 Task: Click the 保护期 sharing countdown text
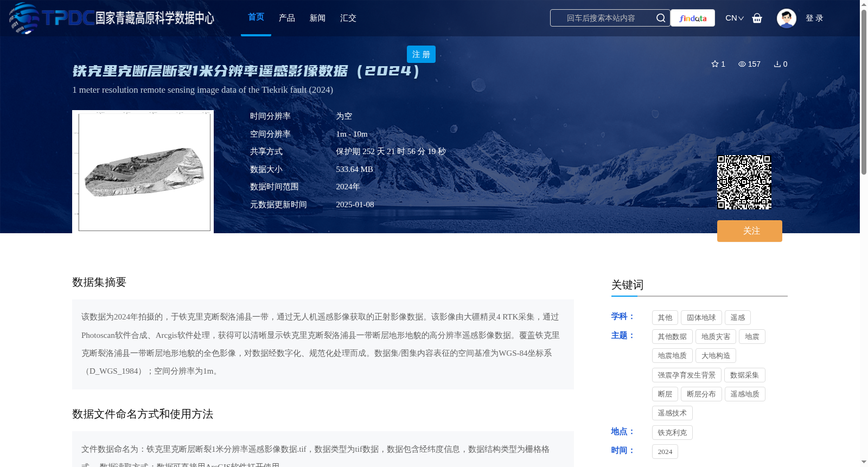click(391, 151)
